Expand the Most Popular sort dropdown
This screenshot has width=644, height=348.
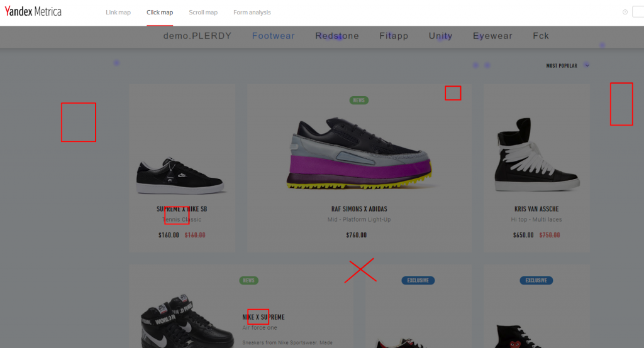coord(562,65)
